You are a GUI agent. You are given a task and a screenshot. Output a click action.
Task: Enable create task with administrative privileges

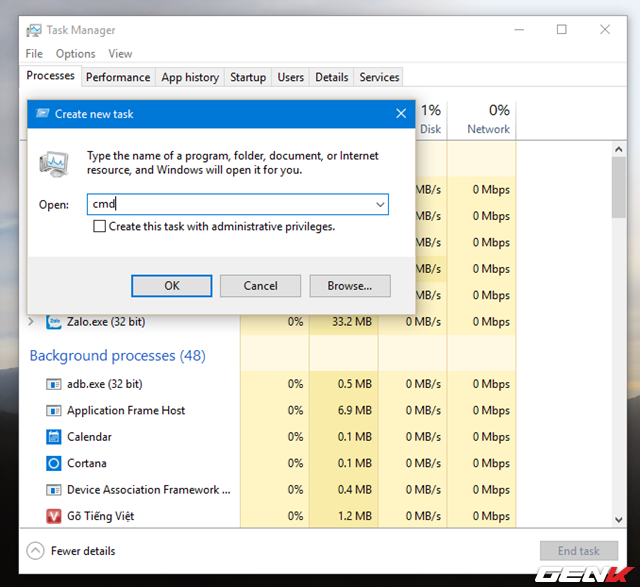[99, 227]
